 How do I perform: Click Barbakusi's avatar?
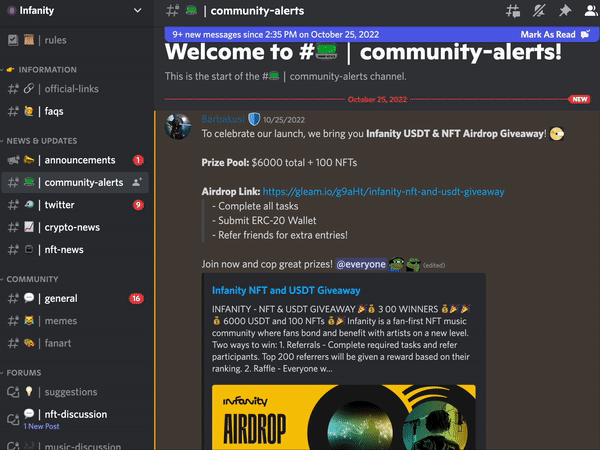(x=178, y=127)
